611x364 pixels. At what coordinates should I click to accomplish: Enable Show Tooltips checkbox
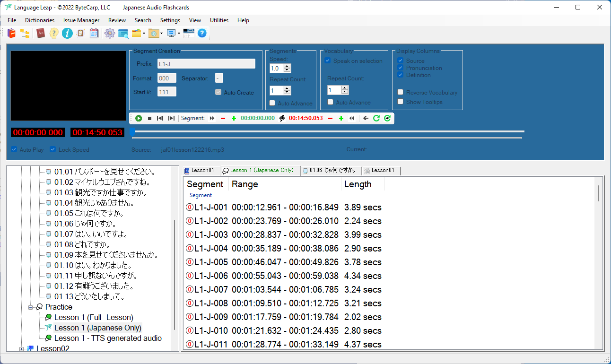click(x=400, y=102)
